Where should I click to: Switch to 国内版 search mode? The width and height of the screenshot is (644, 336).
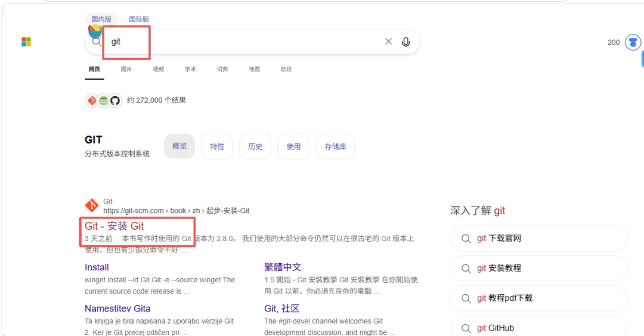tap(101, 19)
